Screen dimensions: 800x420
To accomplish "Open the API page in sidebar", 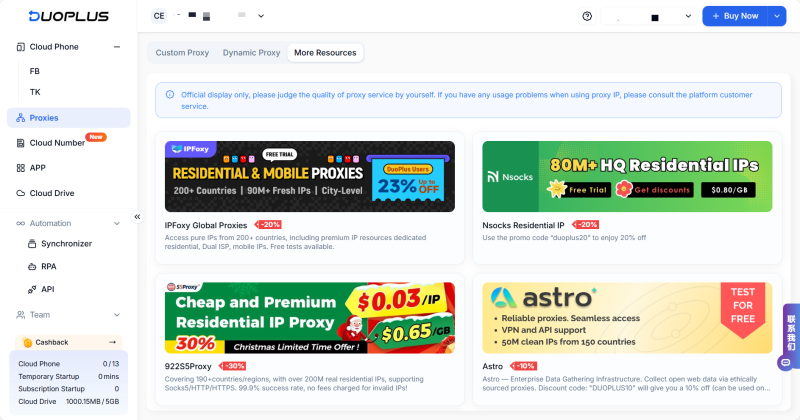I will pyautogui.click(x=47, y=289).
